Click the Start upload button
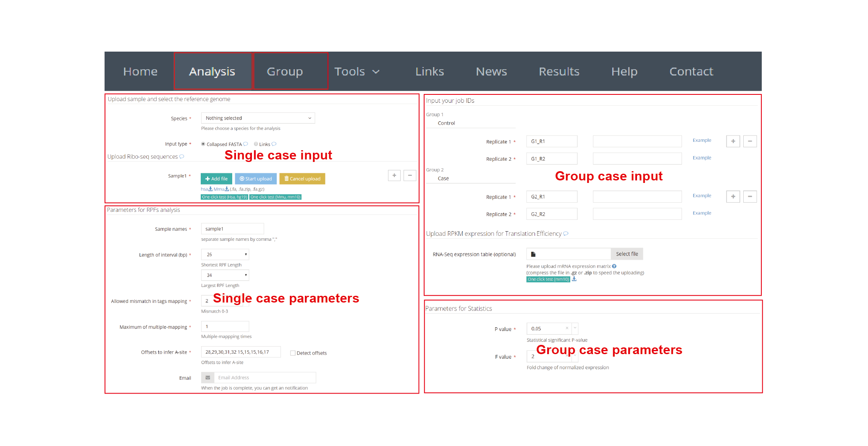Image resolution: width=868 pixels, height=446 pixels. tap(256, 179)
